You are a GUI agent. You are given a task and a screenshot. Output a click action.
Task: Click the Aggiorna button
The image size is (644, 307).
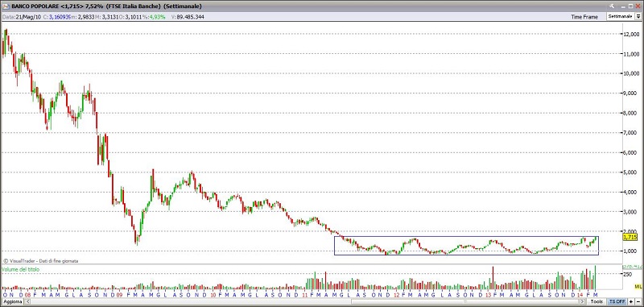12,301
